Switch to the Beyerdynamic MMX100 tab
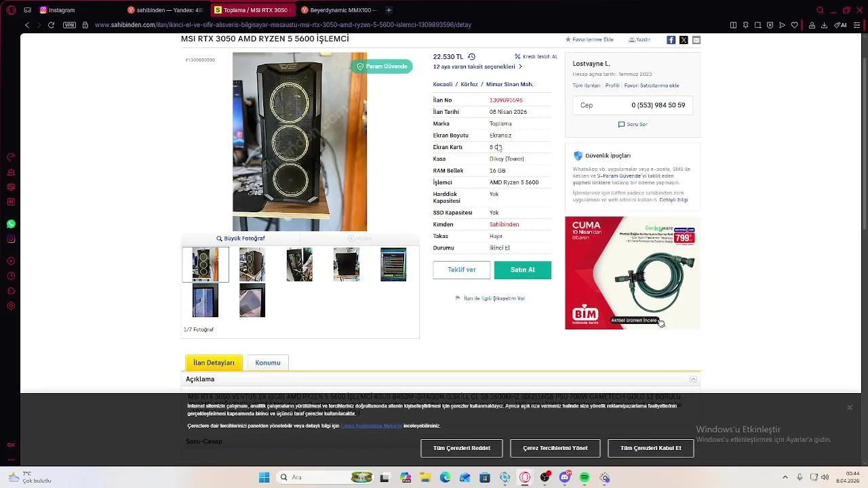Viewport: 868px width, 488px height. [x=338, y=10]
